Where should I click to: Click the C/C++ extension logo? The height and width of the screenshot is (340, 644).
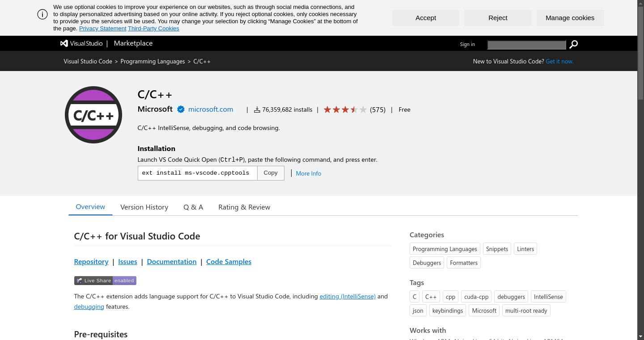(93, 115)
